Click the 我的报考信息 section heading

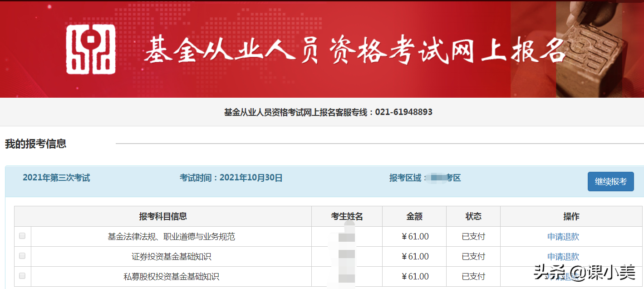[x=35, y=144]
